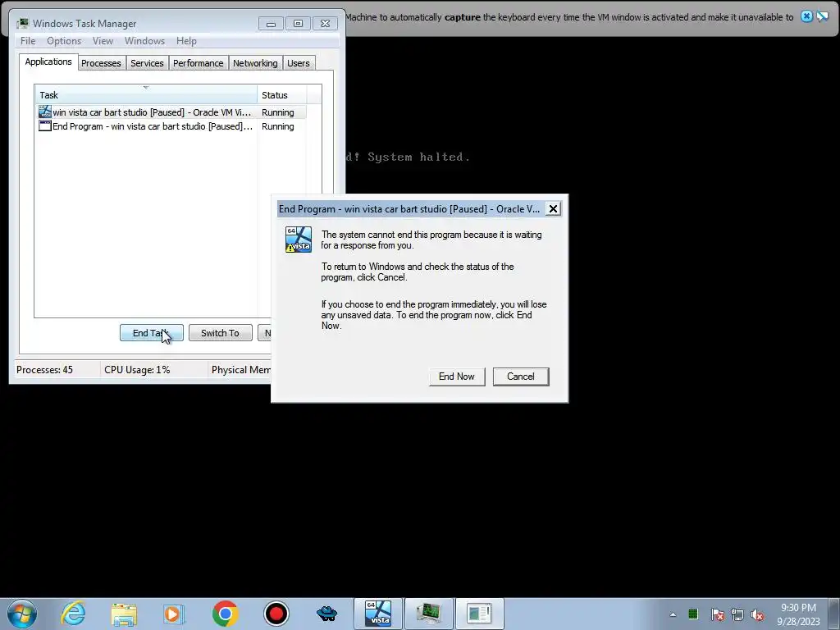The height and width of the screenshot is (630, 840).
Task: Switch to the Processes tab
Action: tap(101, 63)
